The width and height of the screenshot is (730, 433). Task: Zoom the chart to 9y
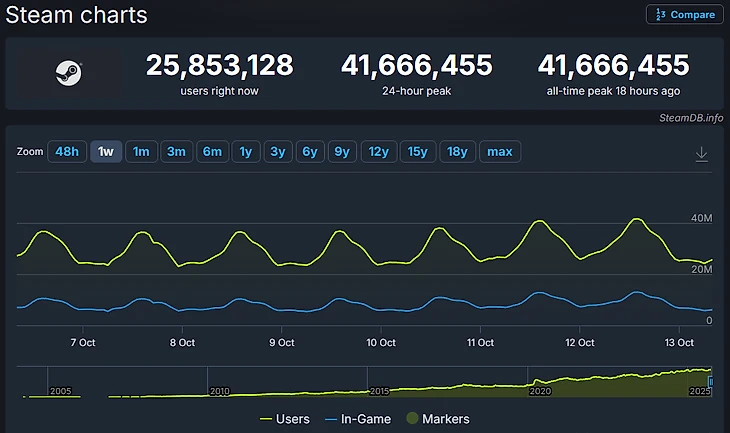[x=342, y=152]
